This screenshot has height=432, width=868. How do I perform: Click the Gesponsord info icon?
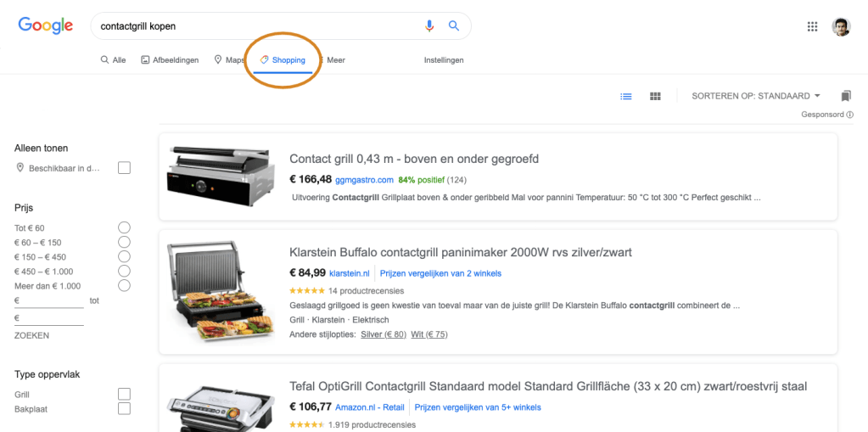click(850, 115)
